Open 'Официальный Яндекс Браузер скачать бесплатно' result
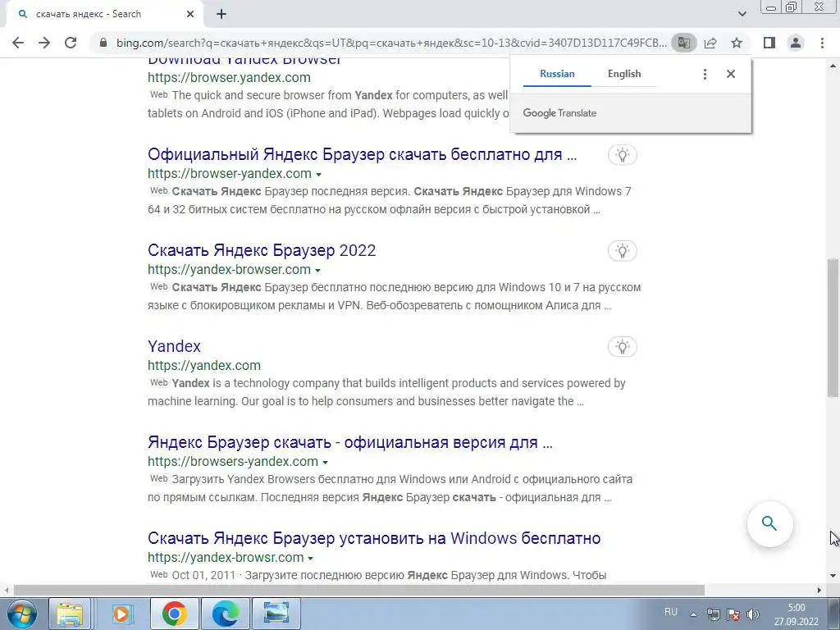Image resolution: width=840 pixels, height=630 pixels. [x=362, y=154]
